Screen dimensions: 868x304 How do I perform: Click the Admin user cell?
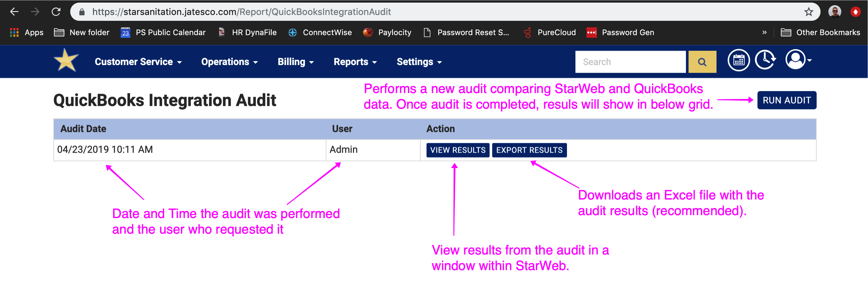373,150
